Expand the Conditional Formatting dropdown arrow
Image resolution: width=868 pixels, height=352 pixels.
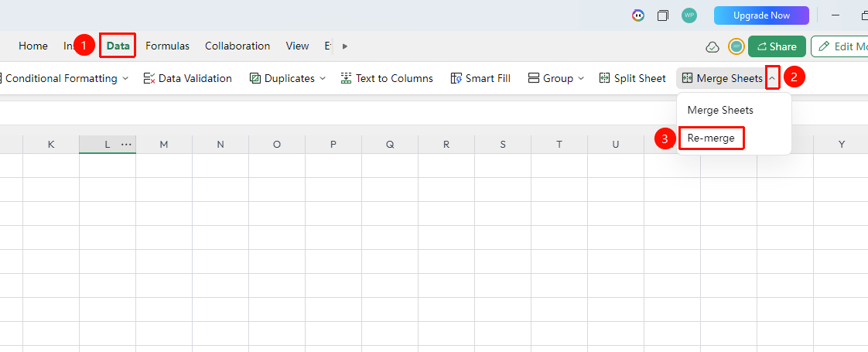pyautogui.click(x=125, y=79)
